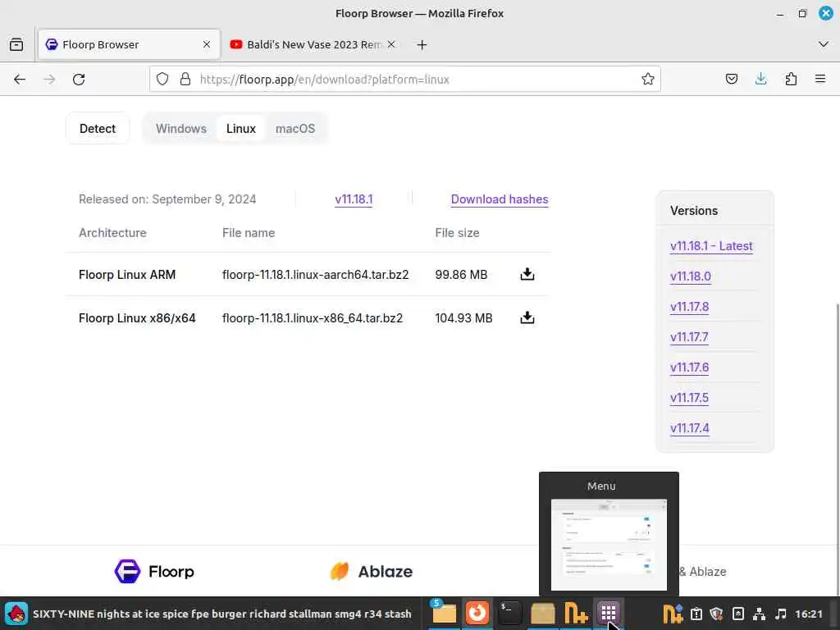Open version v11.17.6 link

pyautogui.click(x=689, y=367)
